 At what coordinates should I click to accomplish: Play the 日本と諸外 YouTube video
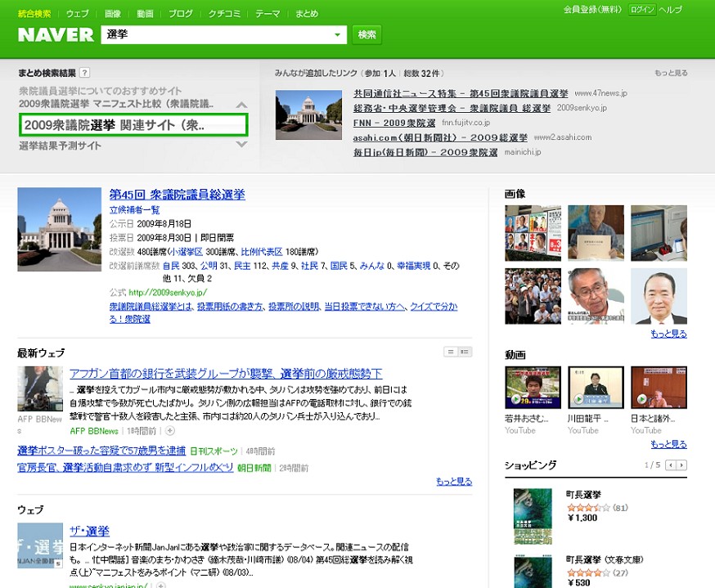coord(659,388)
